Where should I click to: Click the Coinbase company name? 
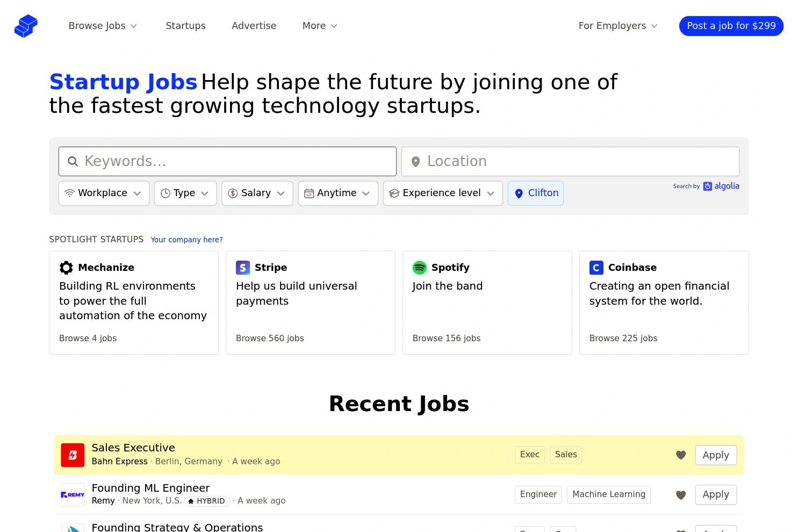point(632,268)
